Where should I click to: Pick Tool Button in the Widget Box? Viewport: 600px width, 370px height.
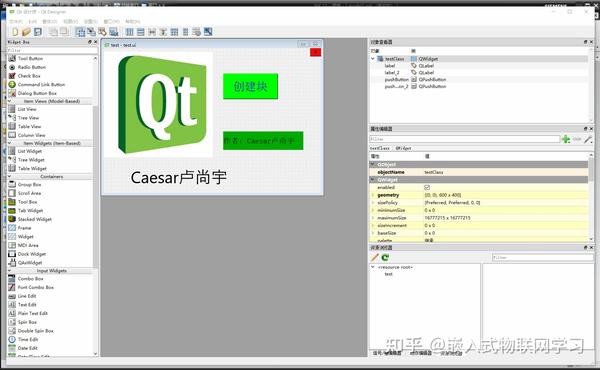[x=30, y=59]
